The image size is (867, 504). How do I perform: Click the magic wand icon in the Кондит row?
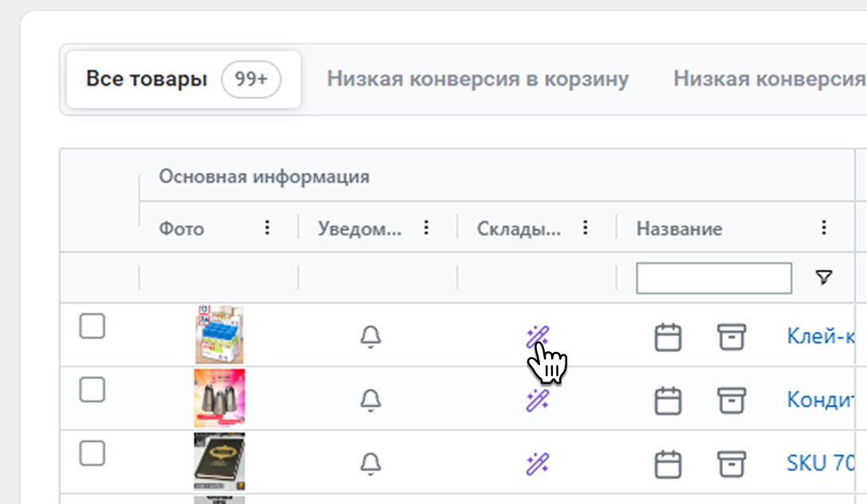[538, 400]
